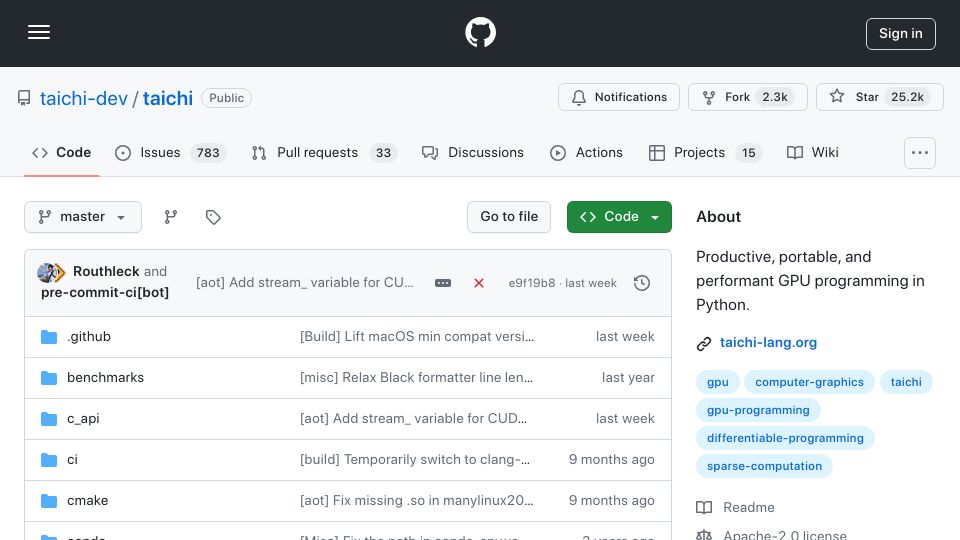Screen dimensions: 960x540
Task: Click folder icon next to .github
Action: (x=49, y=337)
